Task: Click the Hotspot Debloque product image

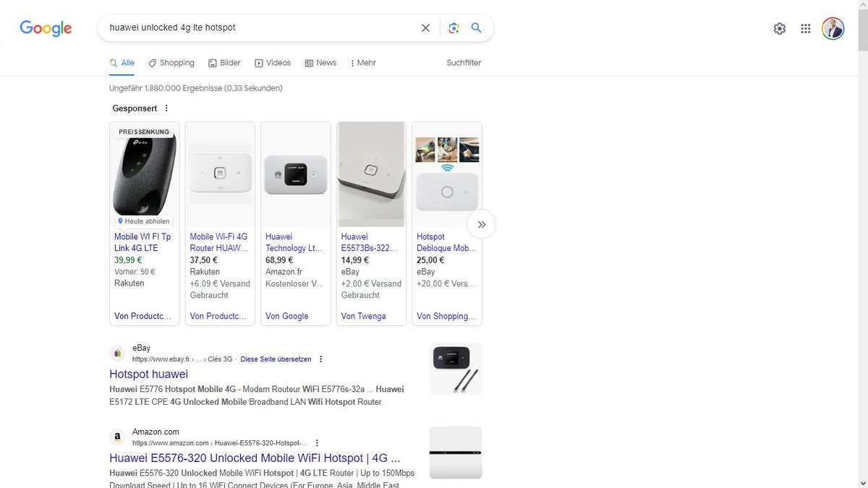Action: (x=447, y=174)
